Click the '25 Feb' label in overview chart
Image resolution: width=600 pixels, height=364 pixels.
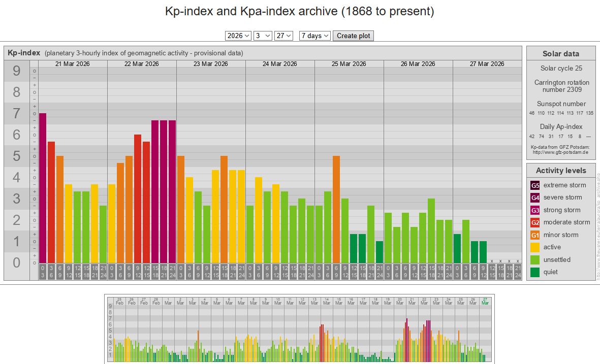click(x=119, y=301)
